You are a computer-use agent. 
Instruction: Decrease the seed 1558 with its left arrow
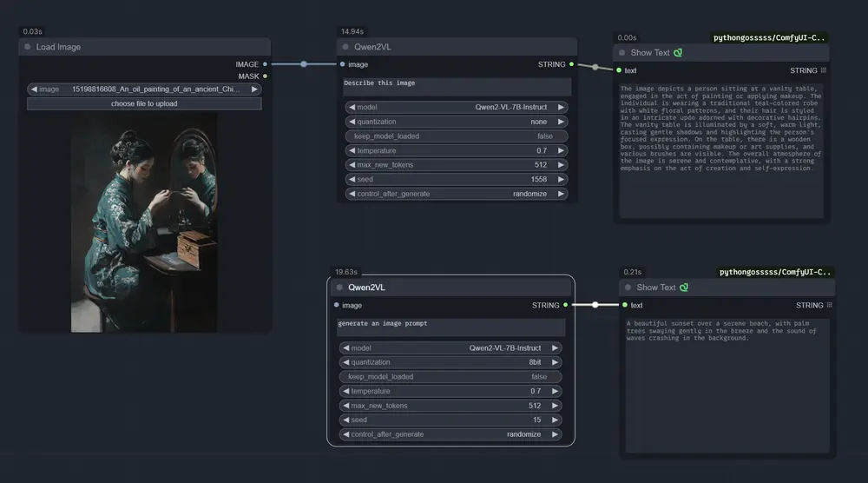point(352,180)
